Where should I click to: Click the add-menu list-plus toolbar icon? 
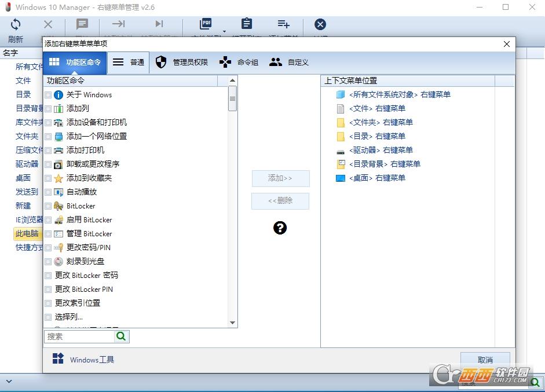tap(284, 24)
